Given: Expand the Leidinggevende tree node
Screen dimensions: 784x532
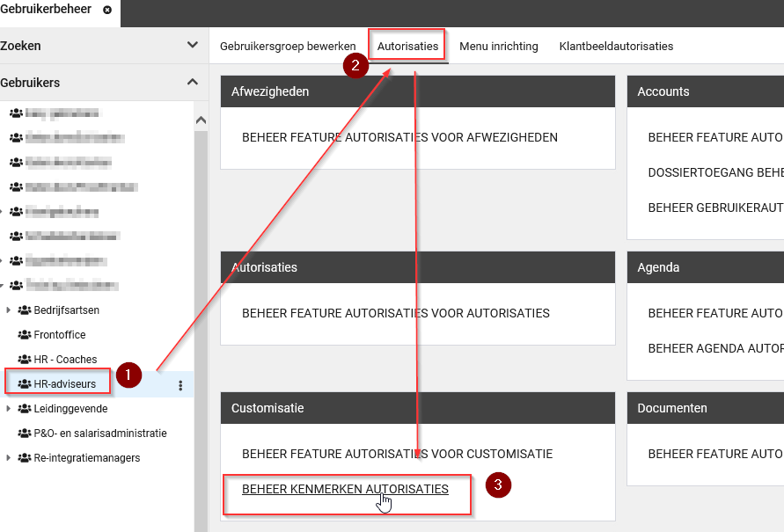Looking at the screenshot, I should click(x=9, y=409).
